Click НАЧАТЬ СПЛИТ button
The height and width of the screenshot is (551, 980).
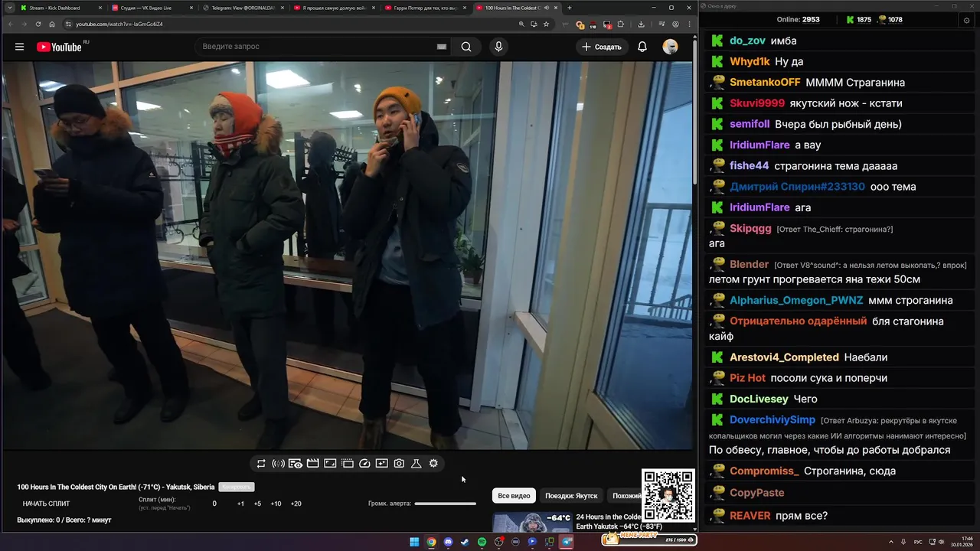coord(46,504)
